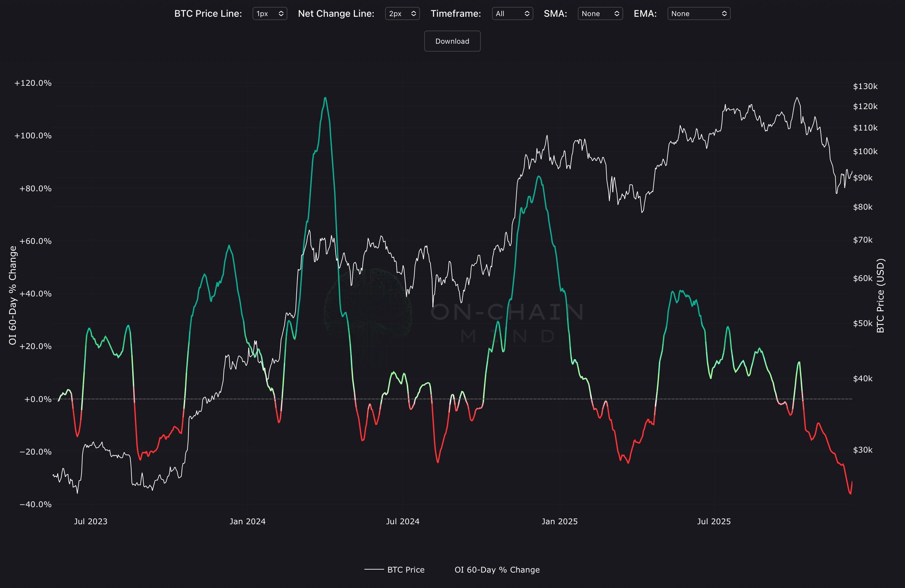The width and height of the screenshot is (905, 588).
Task: Open the EMA dropdown set to None
Action: tap(698, 14)
